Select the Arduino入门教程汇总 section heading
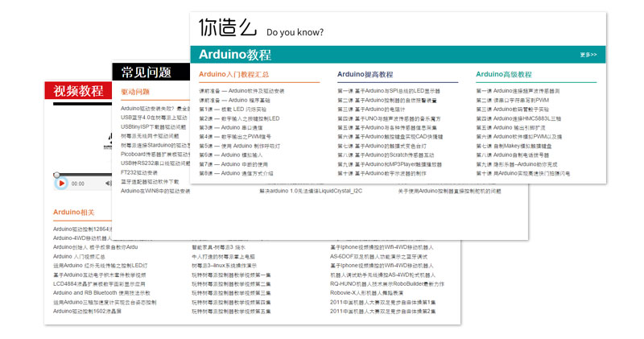Image resolution: width=644 pixels, height=339 pixels. point(233,74)
